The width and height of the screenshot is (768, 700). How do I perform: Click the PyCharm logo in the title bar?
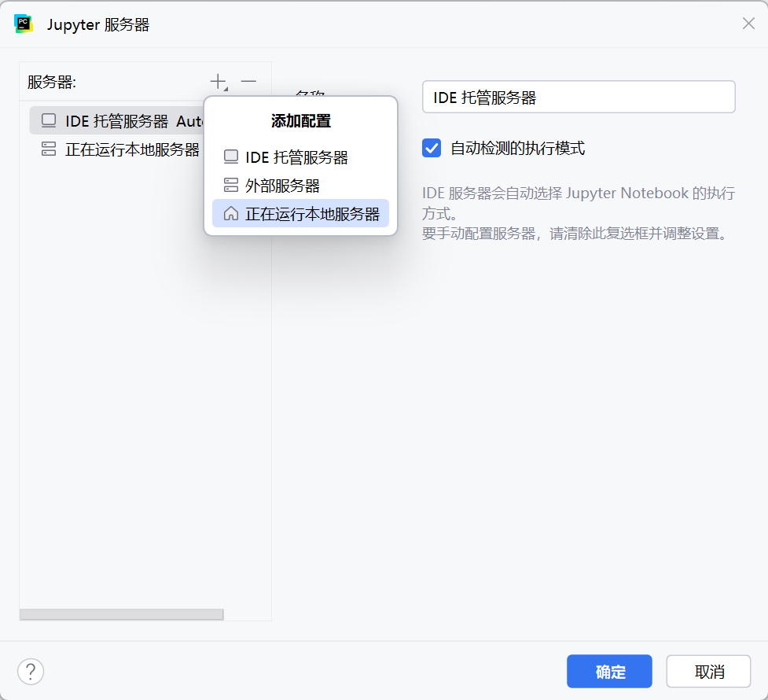point(23,24)
